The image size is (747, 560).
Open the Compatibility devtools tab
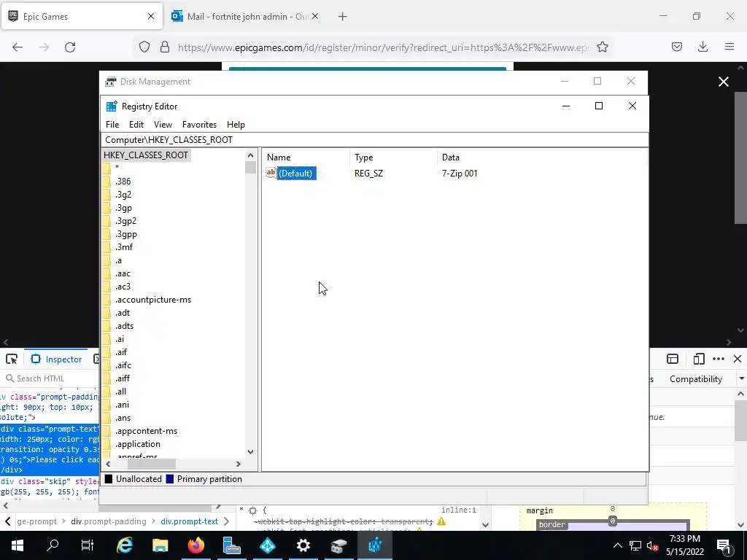tap(695, 379)
